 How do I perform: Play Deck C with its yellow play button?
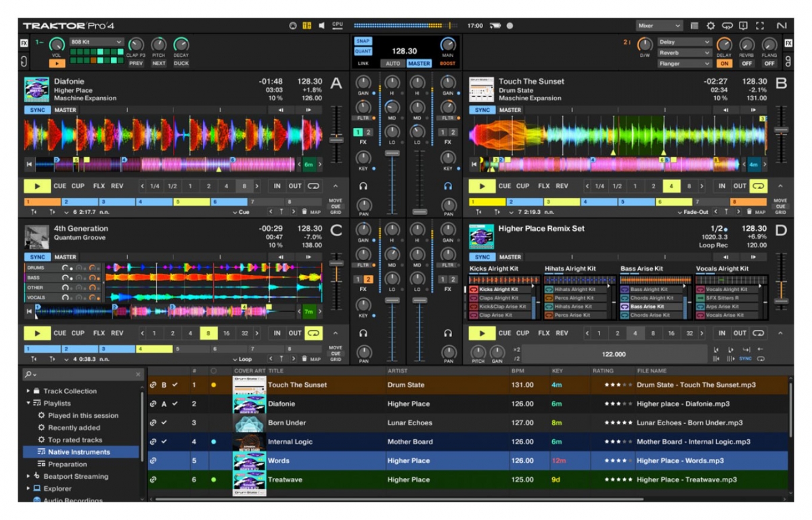pos(37,333)
